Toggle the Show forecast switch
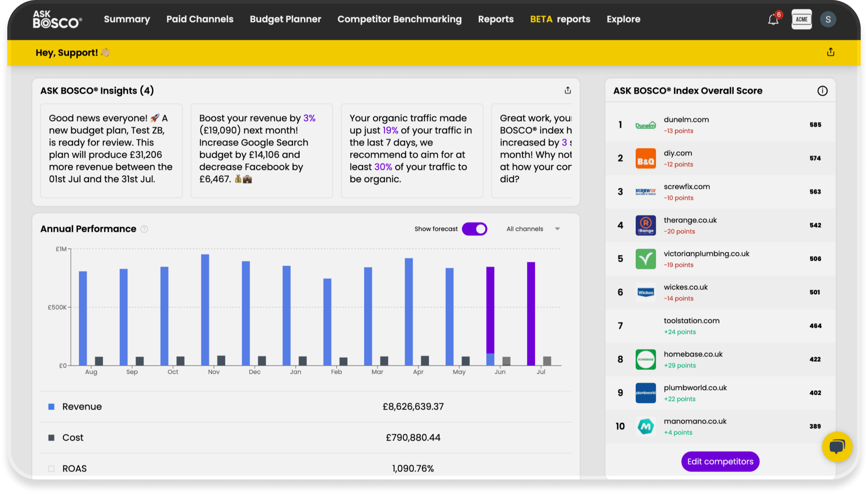Screen dimensions: 868x494 pyautogui.click(x=474, y=229)
